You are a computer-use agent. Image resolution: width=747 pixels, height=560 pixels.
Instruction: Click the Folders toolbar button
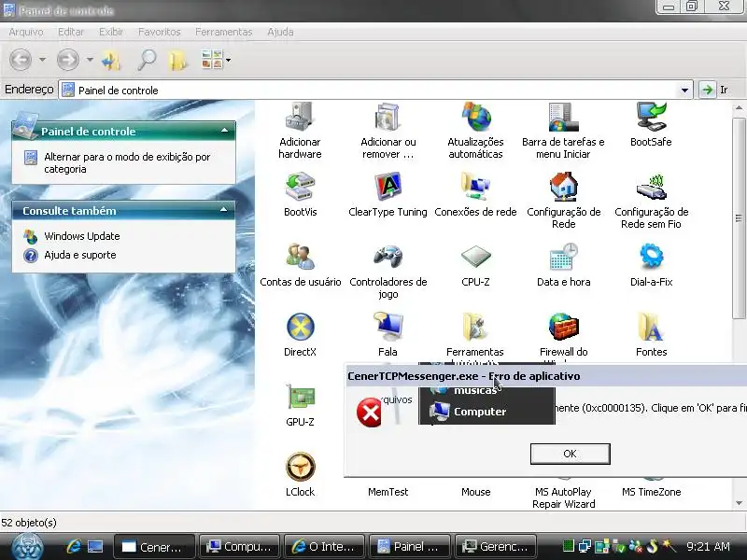pos(178,60)
